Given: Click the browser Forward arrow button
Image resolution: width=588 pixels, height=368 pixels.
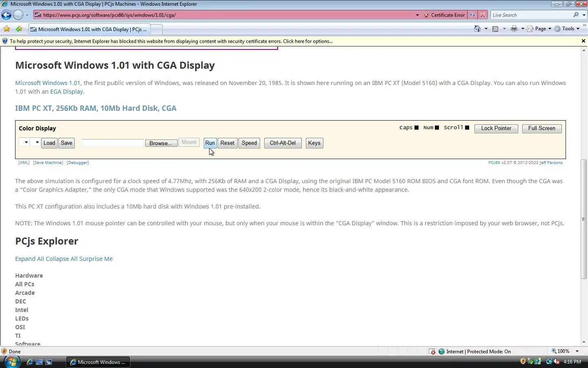Looking at the screenshot, I should tap(18, 15).
